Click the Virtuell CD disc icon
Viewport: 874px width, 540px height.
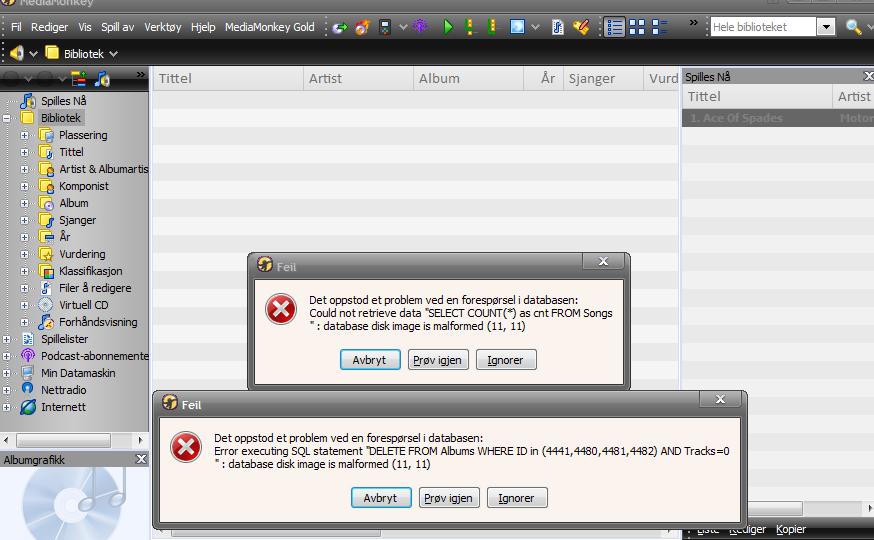pyautogui.click(x=46, y=305)
